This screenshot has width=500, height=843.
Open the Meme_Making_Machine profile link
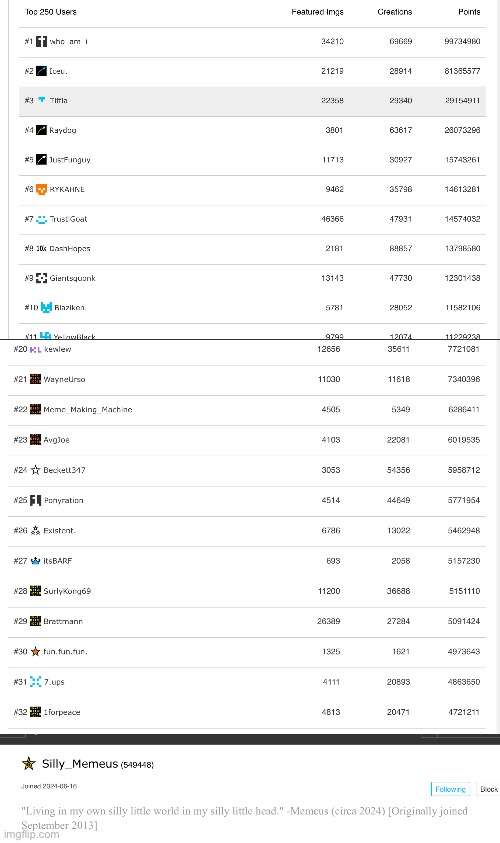pyautogui.click(x=88, y=410)
